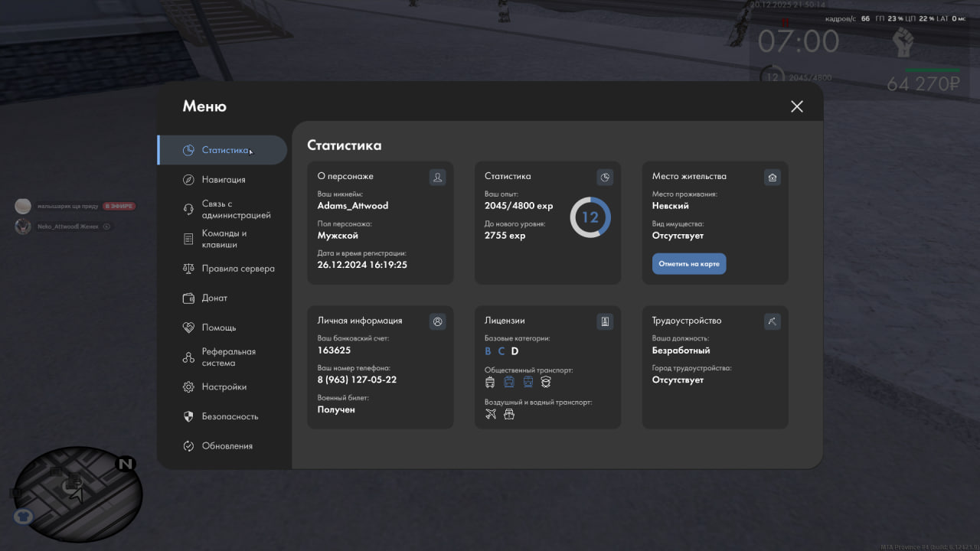Click the level 12 progress ring
Viewport: 980px width, 551px height.
[590, 217]
